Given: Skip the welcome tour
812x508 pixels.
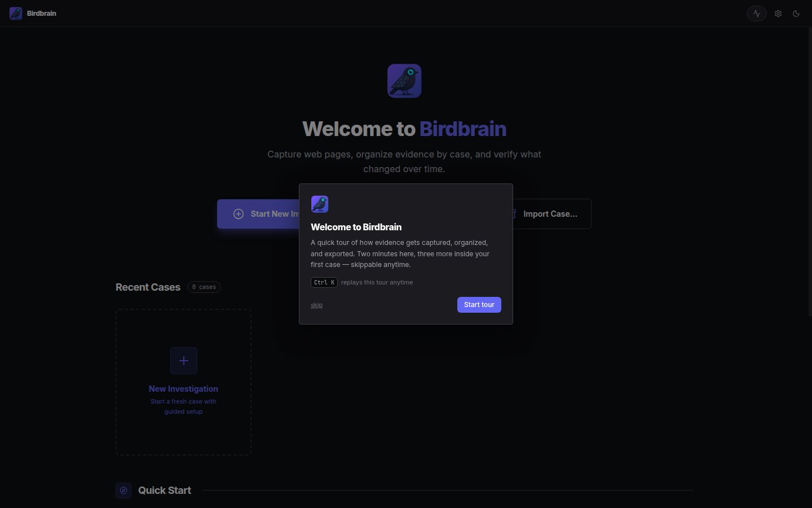Looking at the screenshot, I should coord(317,305).
